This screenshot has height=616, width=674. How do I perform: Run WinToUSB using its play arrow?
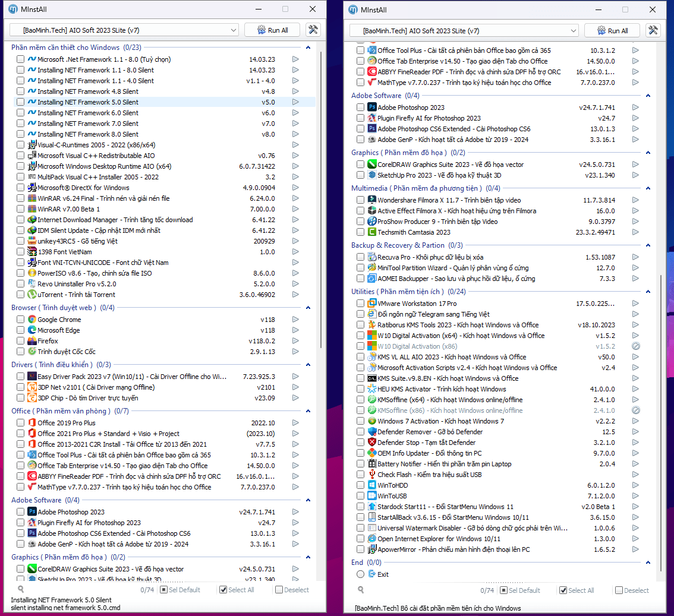[635, 496]
